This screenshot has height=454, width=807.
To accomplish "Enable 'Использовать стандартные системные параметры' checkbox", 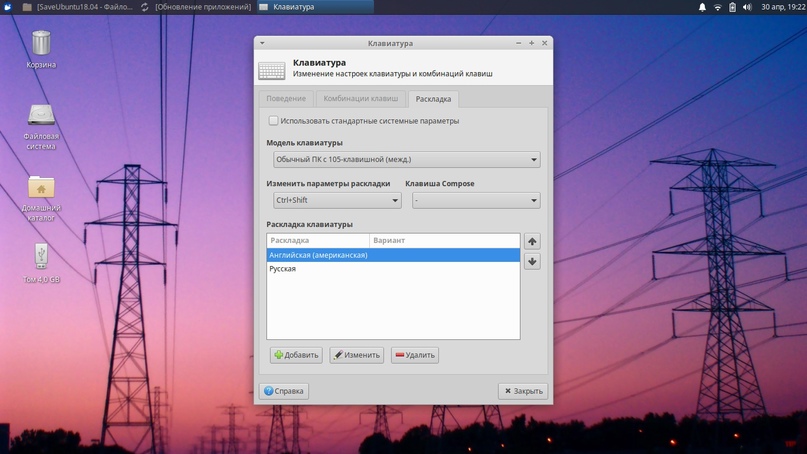I will pos(273,121).
